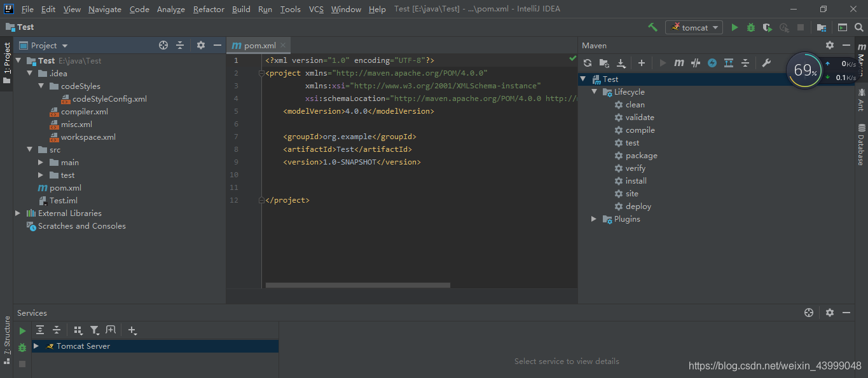The height and width of the screenshot is (378, 868).
Task: Click the Search Everywhere magnifier icon
Action: (858, 27)
